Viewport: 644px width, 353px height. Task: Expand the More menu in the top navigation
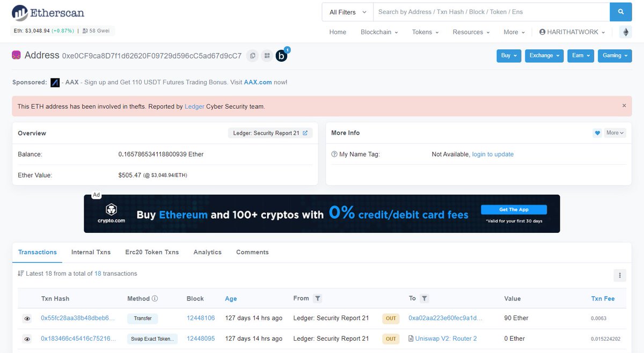coord(514,32)
